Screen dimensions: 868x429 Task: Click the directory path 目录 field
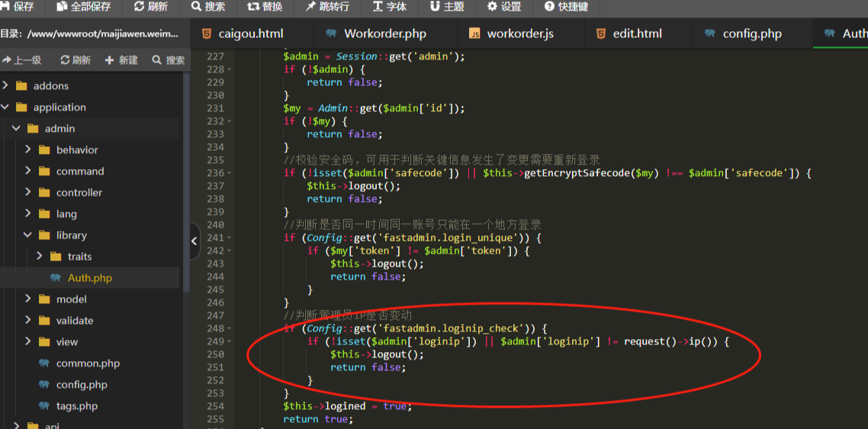90,34
